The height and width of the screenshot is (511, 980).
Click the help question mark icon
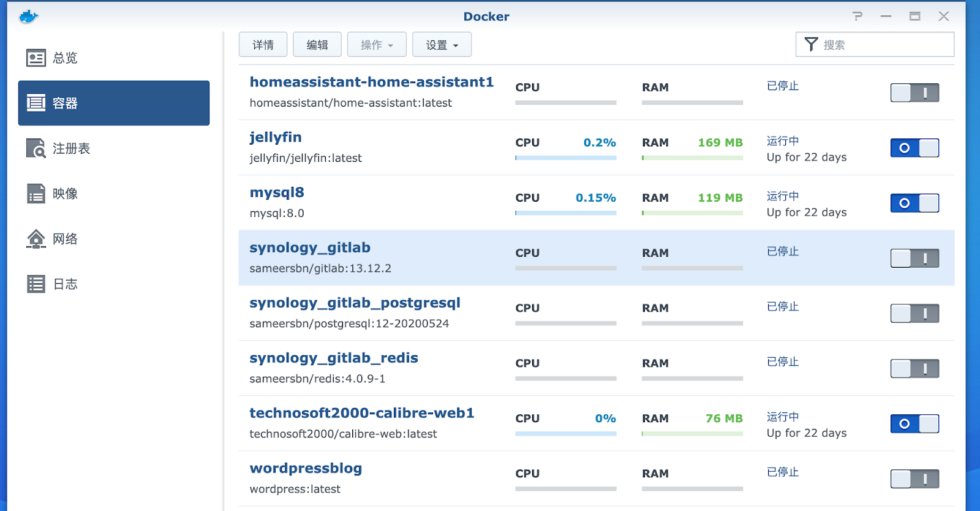click(858, 17)
